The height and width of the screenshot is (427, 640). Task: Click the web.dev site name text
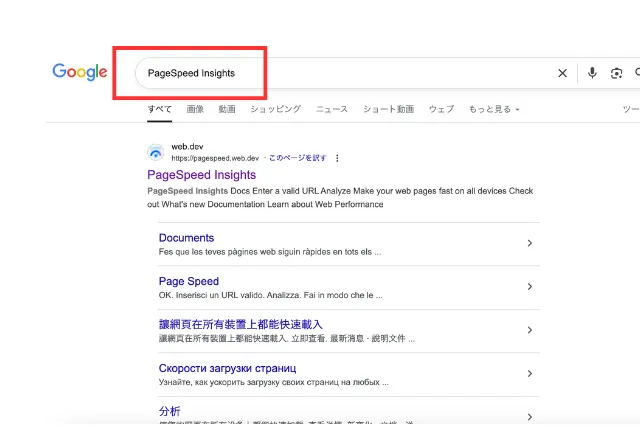pos(187,147)
